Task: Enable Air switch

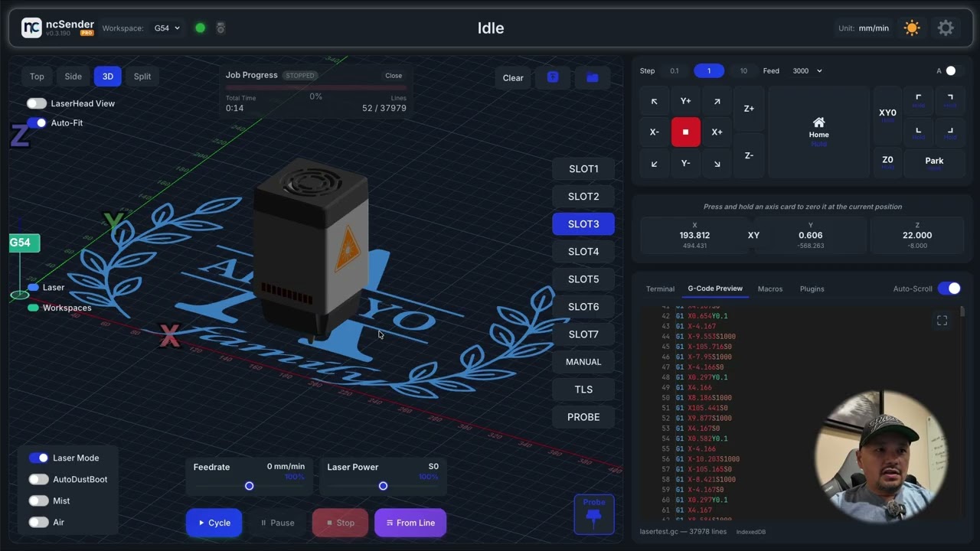Action: (x=38, y=522)
